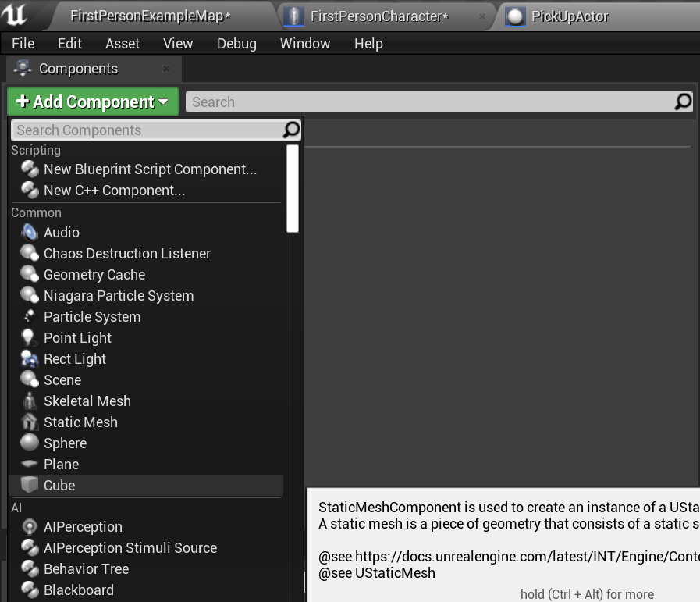Select Geometry Cache component entry
This screenshot has height=602, width=700.
click(x=145, y=274)
